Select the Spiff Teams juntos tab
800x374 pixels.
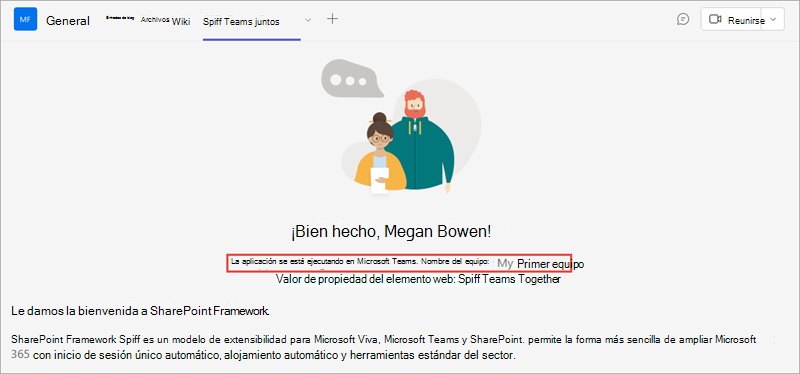click(x=241, y=22)
